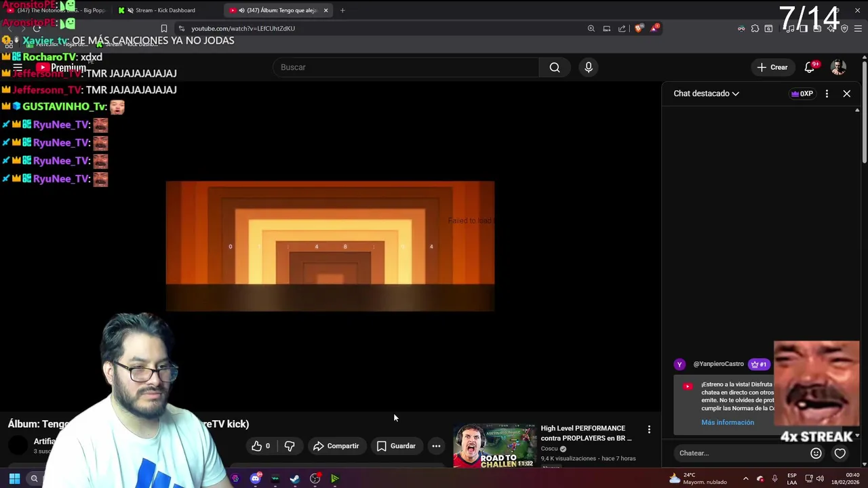Open browser extensions puzzle icon
The image size is (868, 488).
[x=755, y=28]
